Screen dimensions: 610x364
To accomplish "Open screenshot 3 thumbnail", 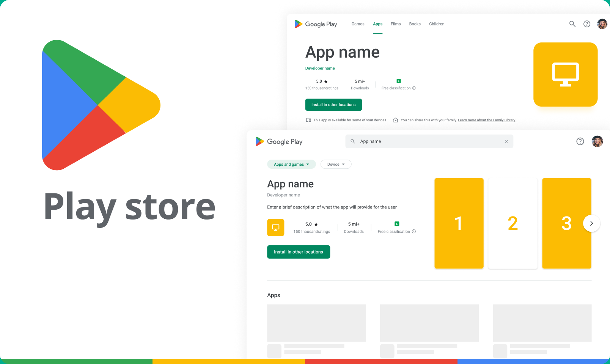I will coord(567,223).
